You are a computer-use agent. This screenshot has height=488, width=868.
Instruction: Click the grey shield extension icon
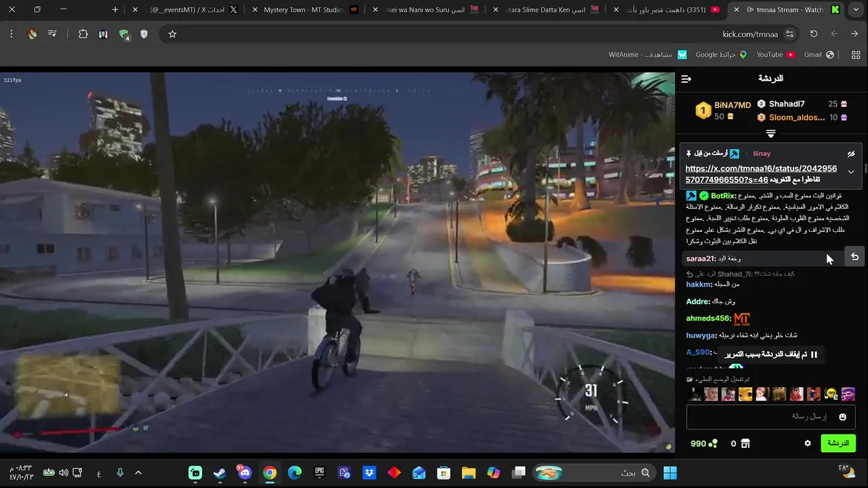[144, 34]
